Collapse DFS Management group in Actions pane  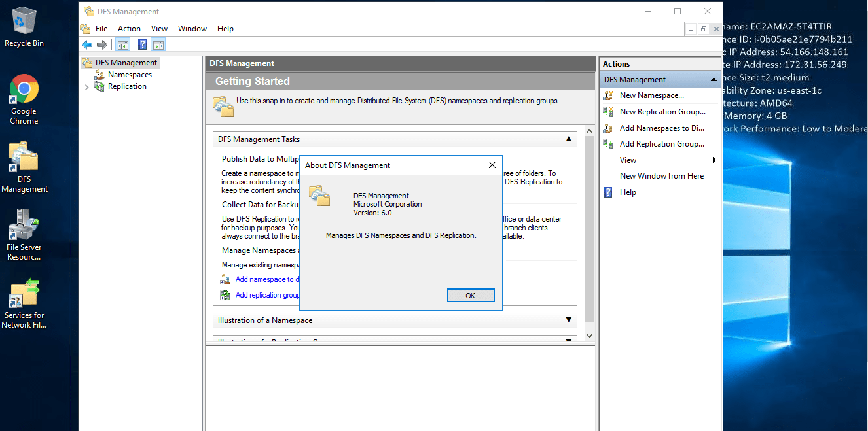click(x=714, y=80)
